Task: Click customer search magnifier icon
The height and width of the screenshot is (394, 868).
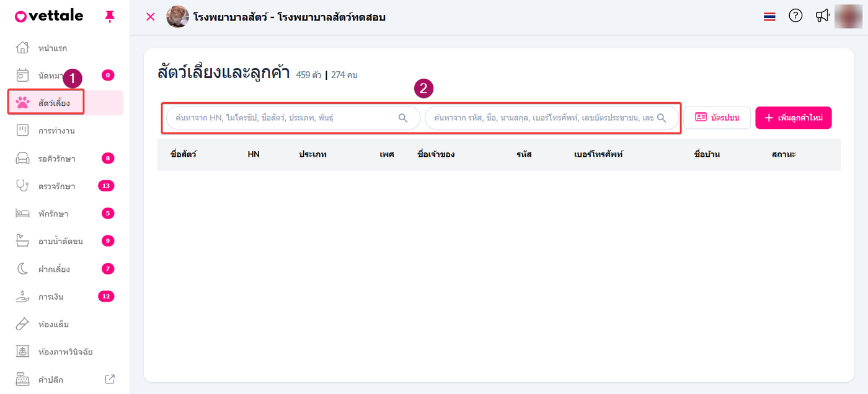Action: [662, 118]
